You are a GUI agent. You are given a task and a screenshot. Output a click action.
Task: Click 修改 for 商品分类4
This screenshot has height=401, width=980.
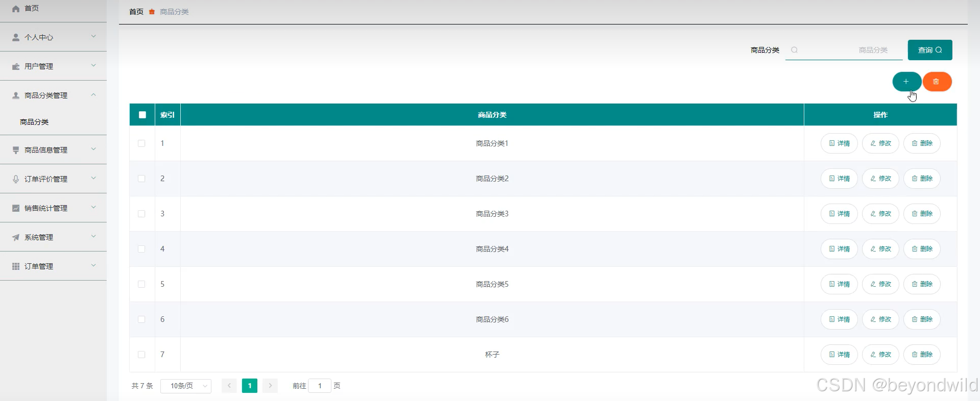point(880,249)
